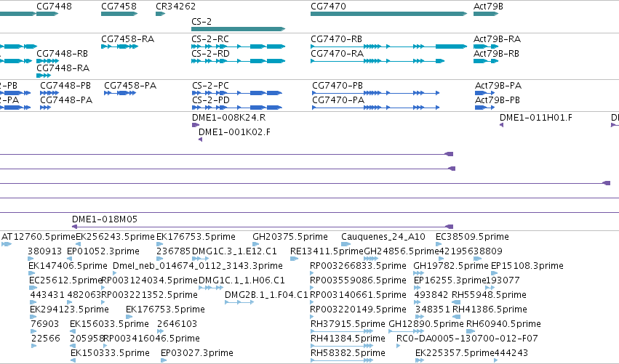Click the CR34262 gene arrow
Viewport: 619px width, 364px height.
tap(160, 14)
